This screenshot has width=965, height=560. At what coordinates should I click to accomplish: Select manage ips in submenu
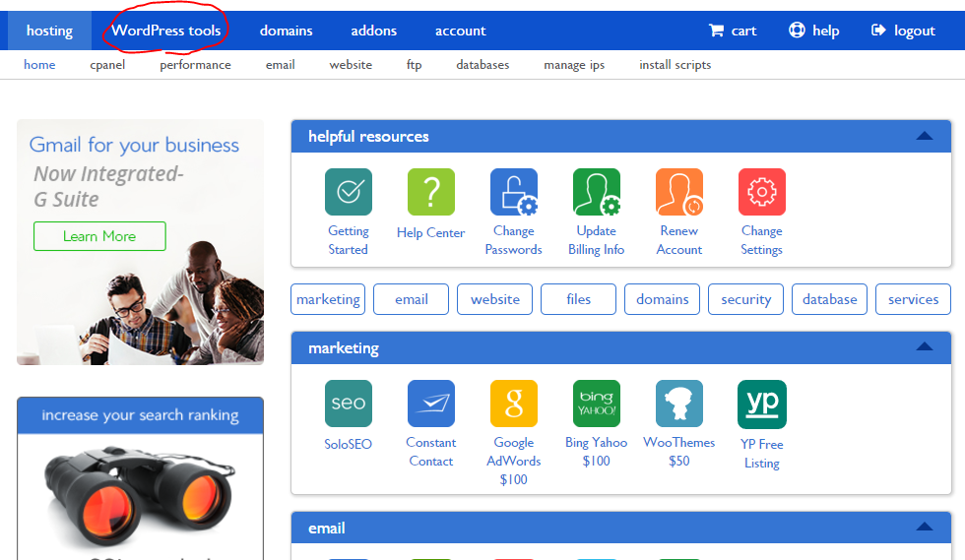574,65
